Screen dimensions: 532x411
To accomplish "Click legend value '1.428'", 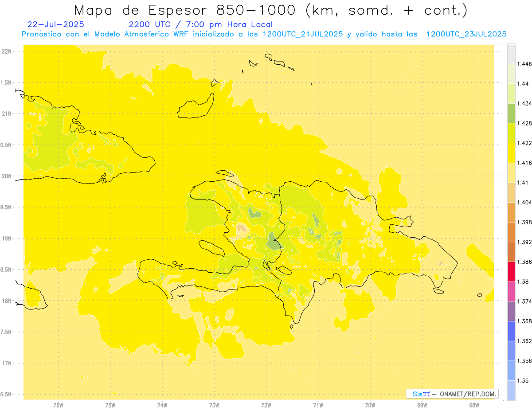I will coord(524,123).
